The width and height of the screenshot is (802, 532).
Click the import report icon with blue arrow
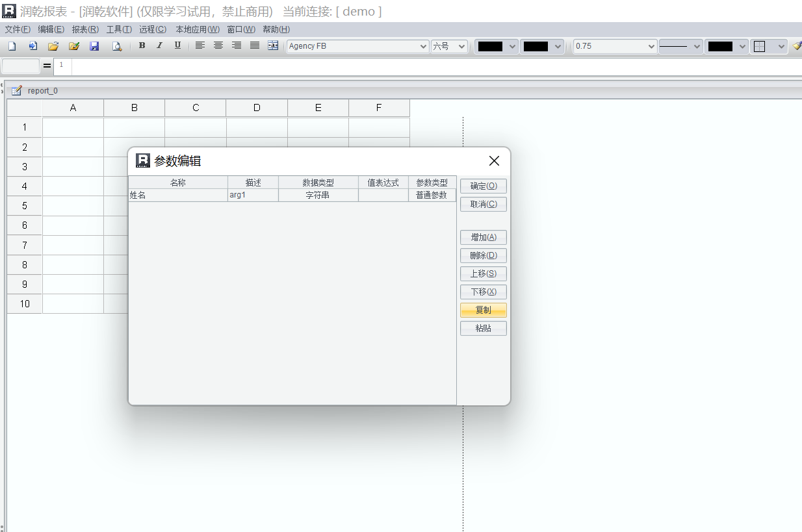(32, 46)
